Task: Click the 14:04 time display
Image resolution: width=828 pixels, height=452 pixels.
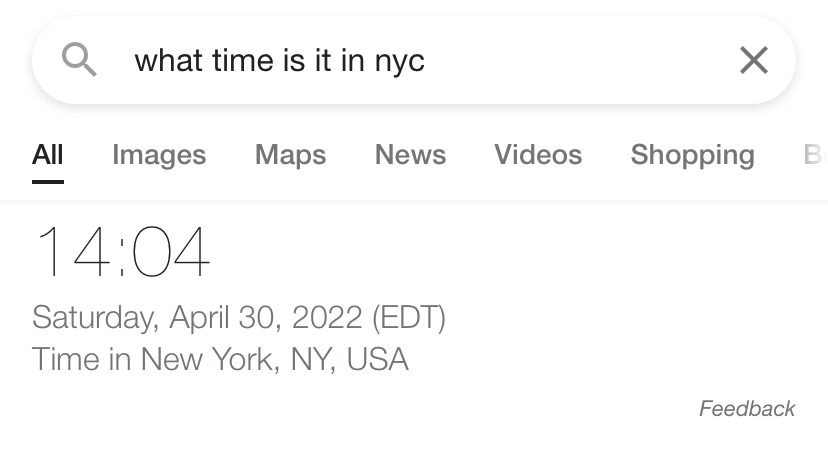Action: 122,252
